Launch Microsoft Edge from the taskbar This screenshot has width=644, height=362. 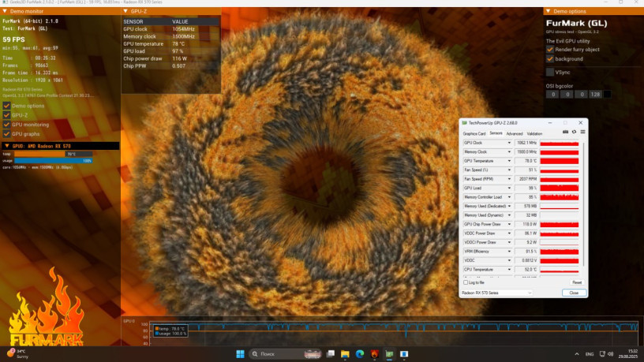(360, 354)
